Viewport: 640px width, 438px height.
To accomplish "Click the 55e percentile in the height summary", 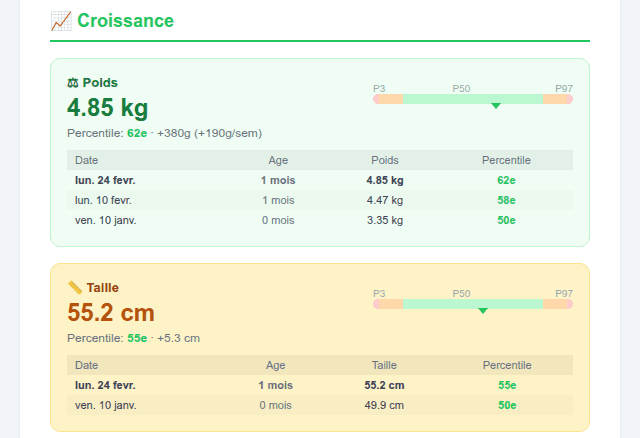I will tap(137, 338).
